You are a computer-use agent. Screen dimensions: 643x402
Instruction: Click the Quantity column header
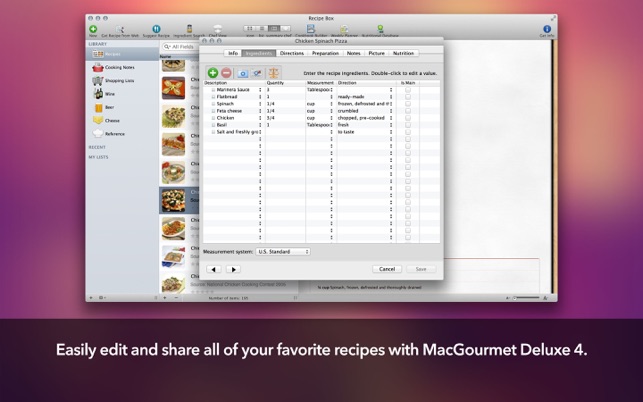pyautogui.click(x=285, y=83)
